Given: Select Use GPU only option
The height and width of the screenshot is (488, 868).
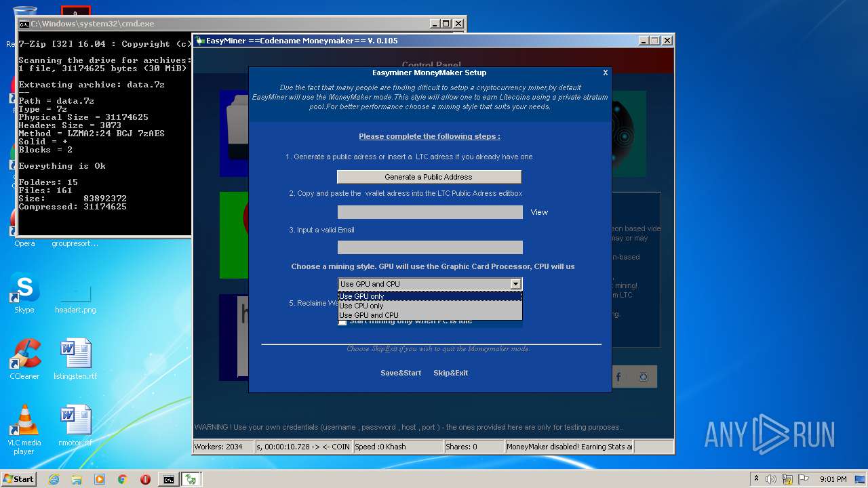Looking at the screenshot, I should click(430, 296).
